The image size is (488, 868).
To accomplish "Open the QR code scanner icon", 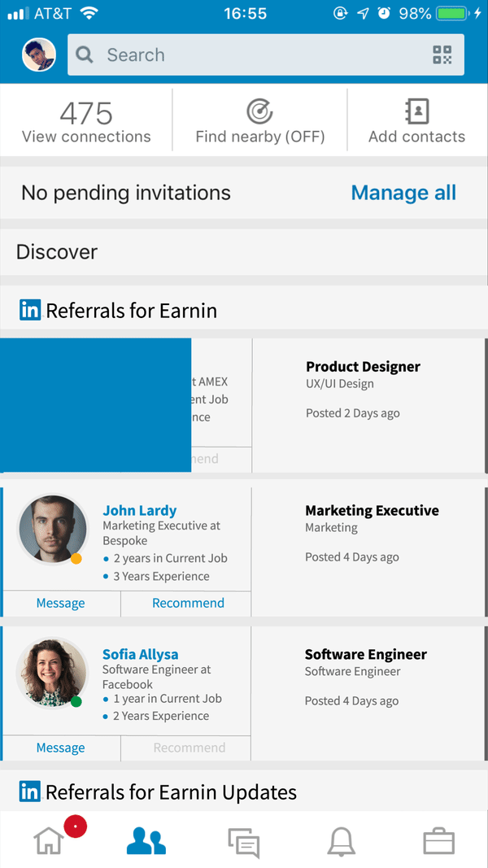I will click(x=442, y=55).
